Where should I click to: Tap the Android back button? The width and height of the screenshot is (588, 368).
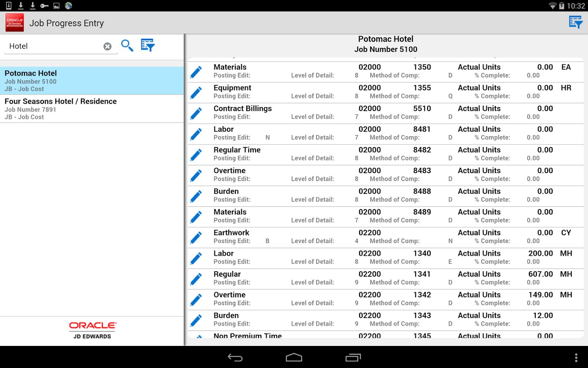[235, 357]
